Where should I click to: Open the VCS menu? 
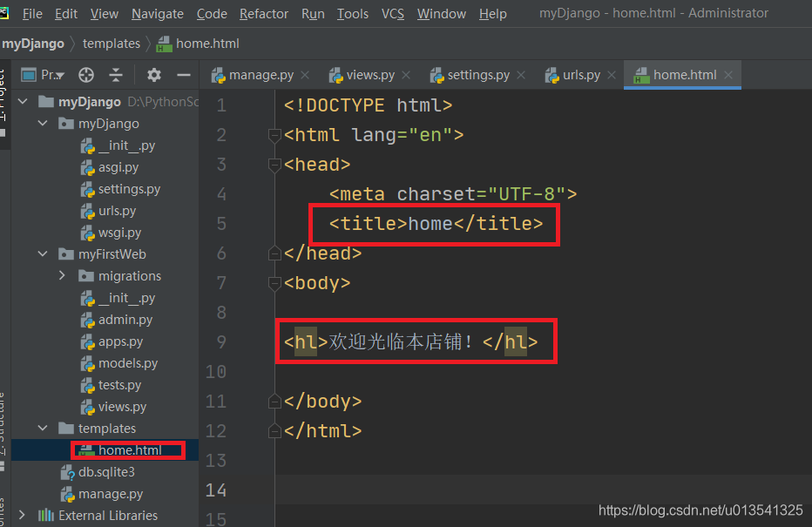(393, 14)
